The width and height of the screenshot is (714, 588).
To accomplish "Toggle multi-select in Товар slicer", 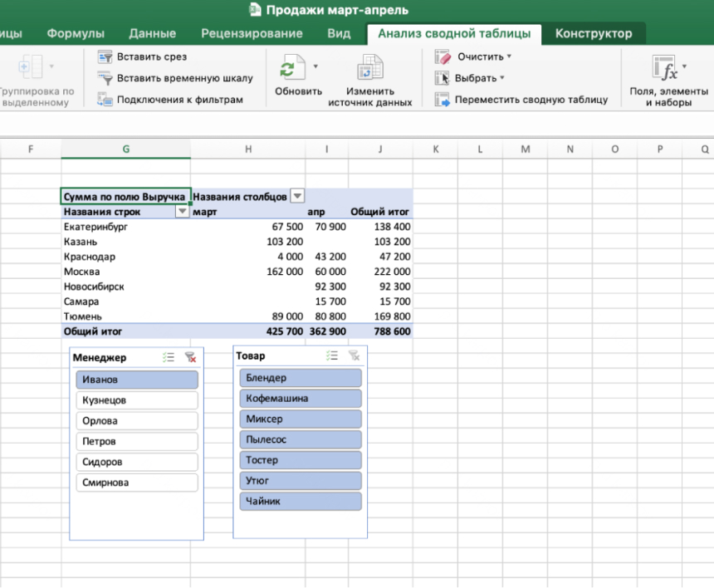I will coord(332,355).
